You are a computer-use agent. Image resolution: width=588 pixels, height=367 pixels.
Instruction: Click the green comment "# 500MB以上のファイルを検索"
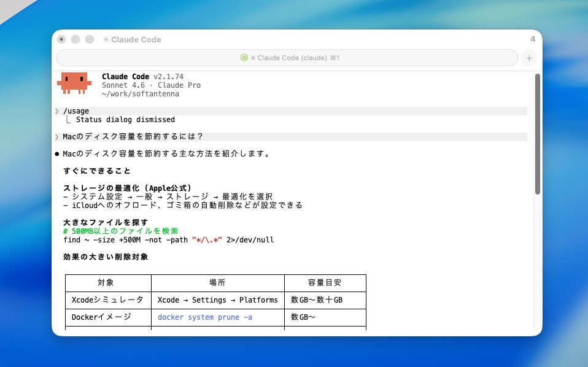click(121, 231)
